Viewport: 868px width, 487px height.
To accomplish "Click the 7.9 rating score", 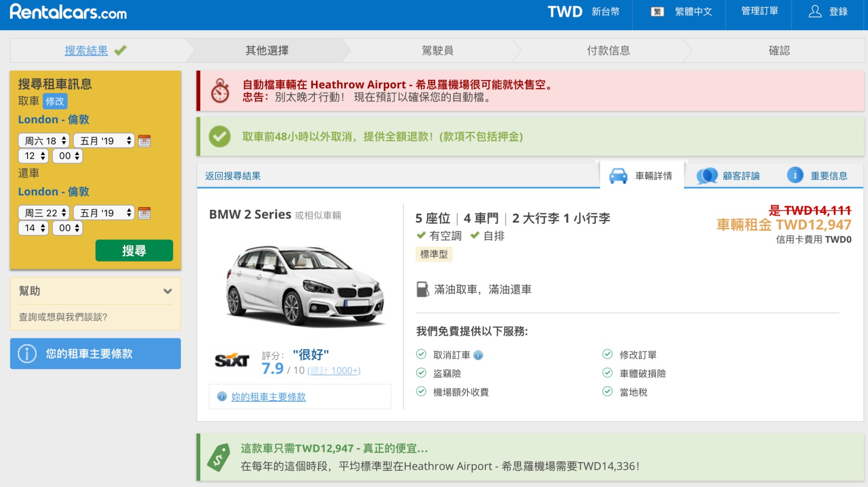I will (x=273, y=368).
